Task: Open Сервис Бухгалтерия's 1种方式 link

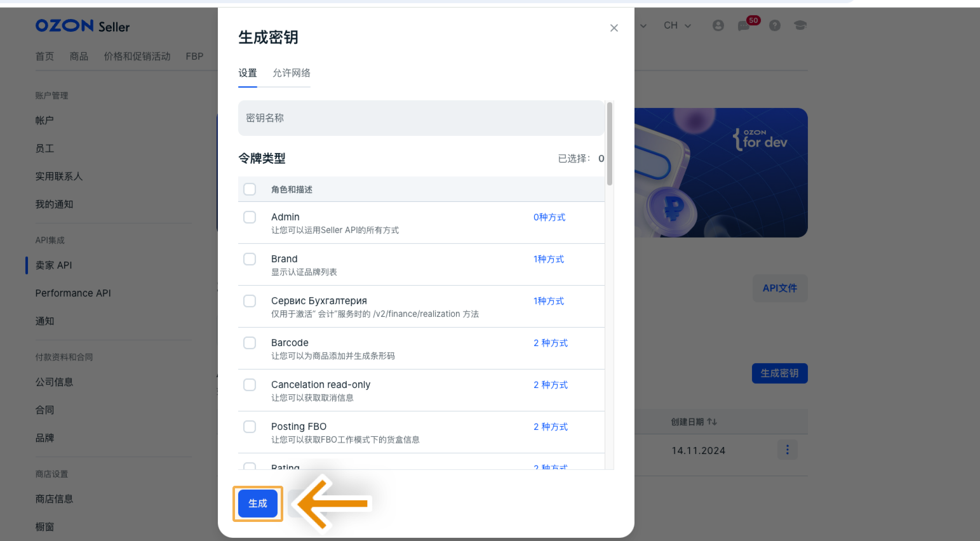Action: [x=549, y=301]
